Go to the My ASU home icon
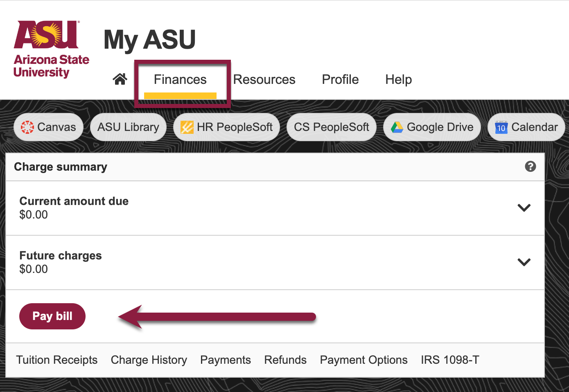Image resolution: width=569 pixels, height=392 pixels. (120, 79)
